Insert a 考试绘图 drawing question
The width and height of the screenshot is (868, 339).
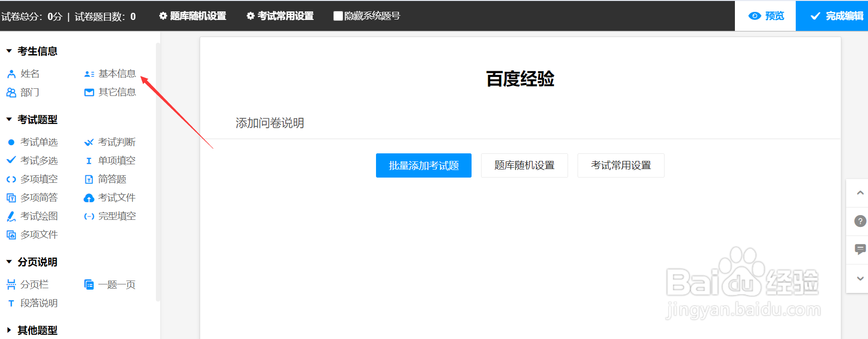click(x=32, y=216)
